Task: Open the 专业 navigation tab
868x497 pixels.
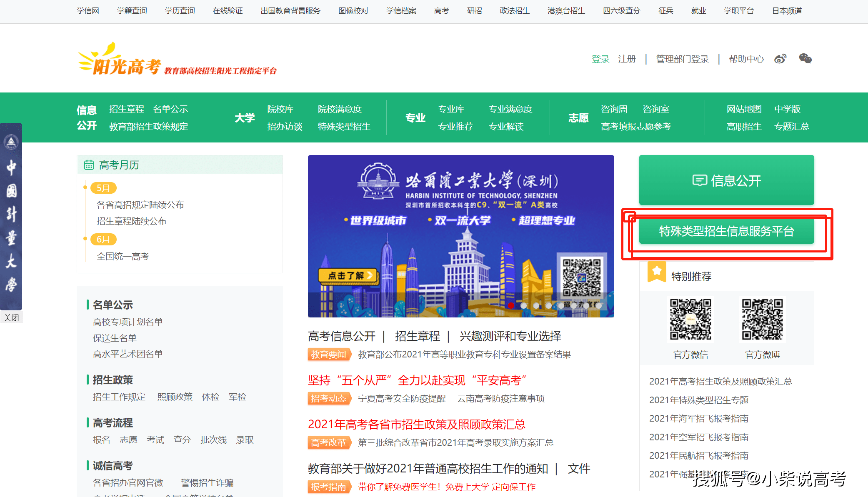Action: point(415,118)
